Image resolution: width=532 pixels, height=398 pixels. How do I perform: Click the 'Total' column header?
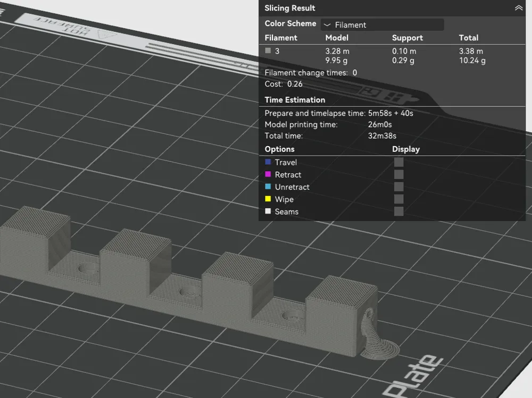click(469, 38)
